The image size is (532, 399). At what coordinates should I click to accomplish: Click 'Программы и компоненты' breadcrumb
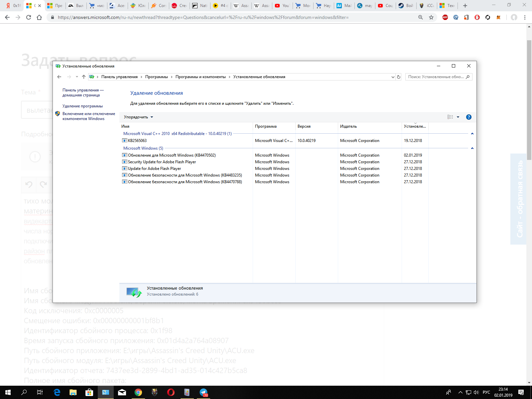coord(200,77)
